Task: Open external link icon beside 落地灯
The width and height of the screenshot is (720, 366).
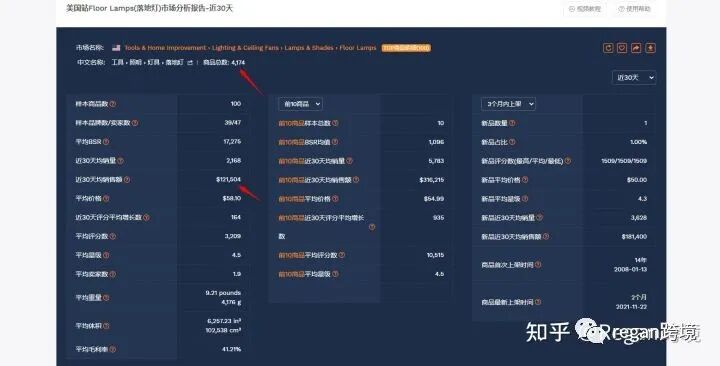Action: tap(190, 62)
